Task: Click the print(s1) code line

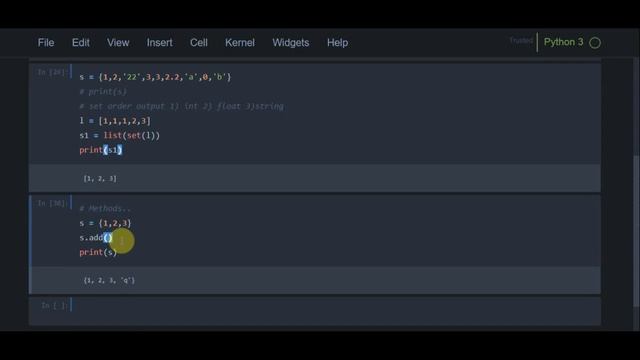Action: (x=100, y=150)
